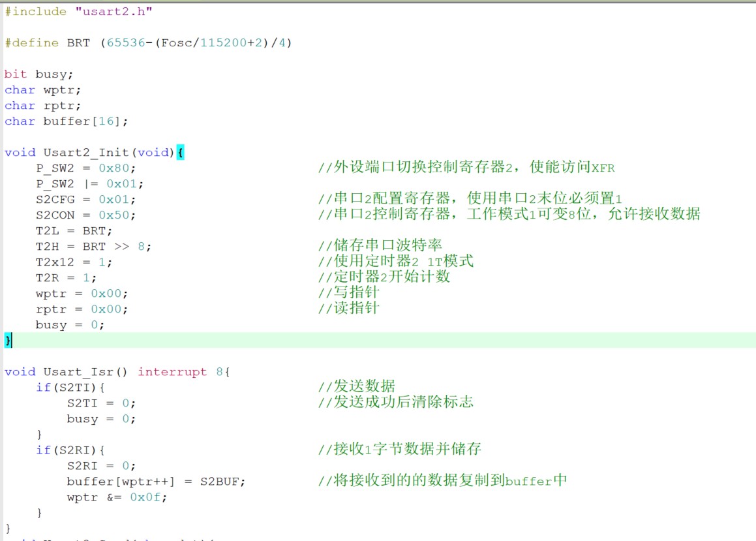Viewport: 756px width, 541px height.
Task: Click the comment '//接收1字节数据并储存'
Action: pos(400,449)
